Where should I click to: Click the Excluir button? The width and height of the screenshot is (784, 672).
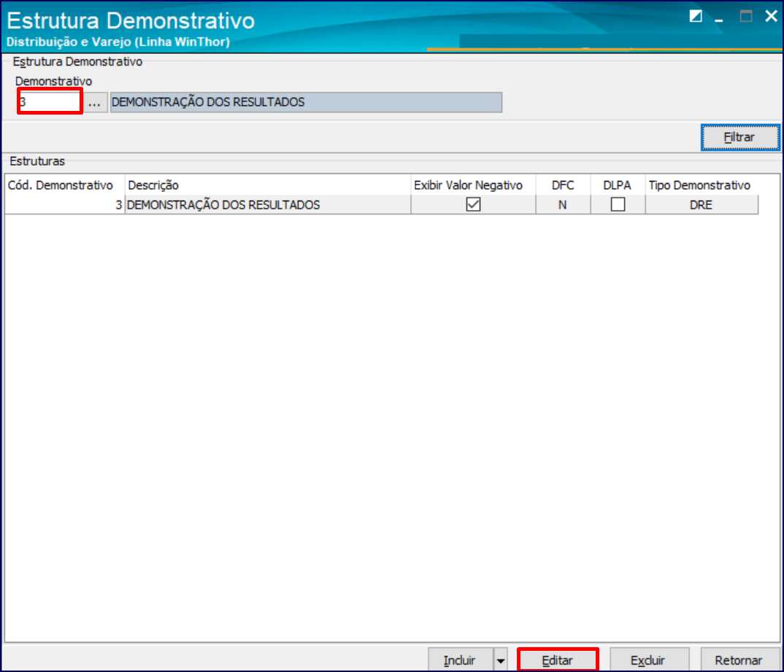pos(649,660)
